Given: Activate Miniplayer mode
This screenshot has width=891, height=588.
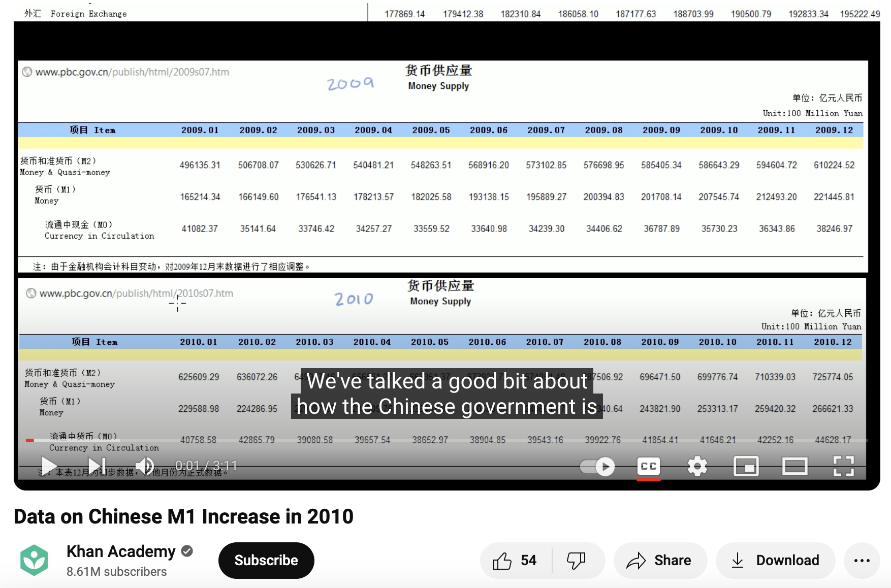Looking at the screenshot, I should tap(746, 466).
